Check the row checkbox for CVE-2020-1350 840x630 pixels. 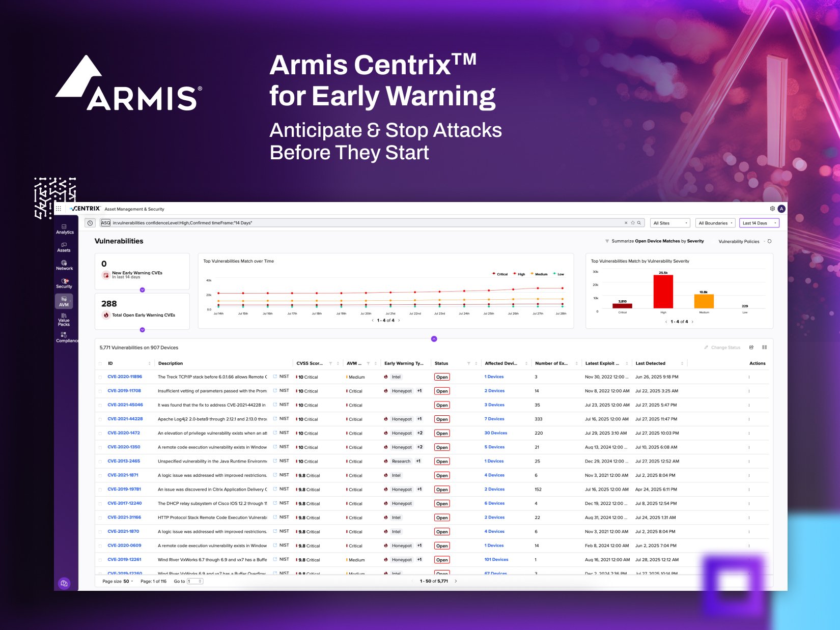[x=100, y=447]
